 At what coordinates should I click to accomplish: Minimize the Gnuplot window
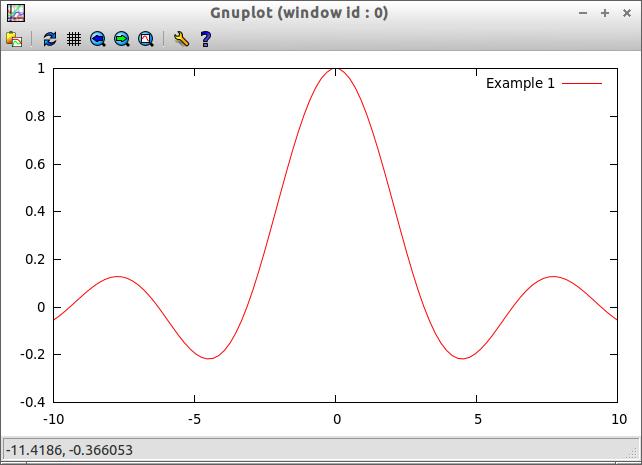[x=584, y=13]
